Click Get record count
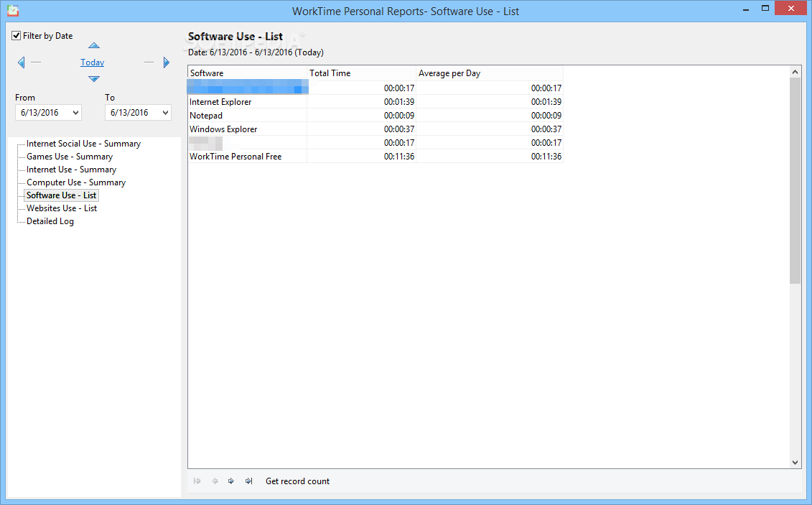This screenshot has height=505, width=812. [x=297, y=481]
